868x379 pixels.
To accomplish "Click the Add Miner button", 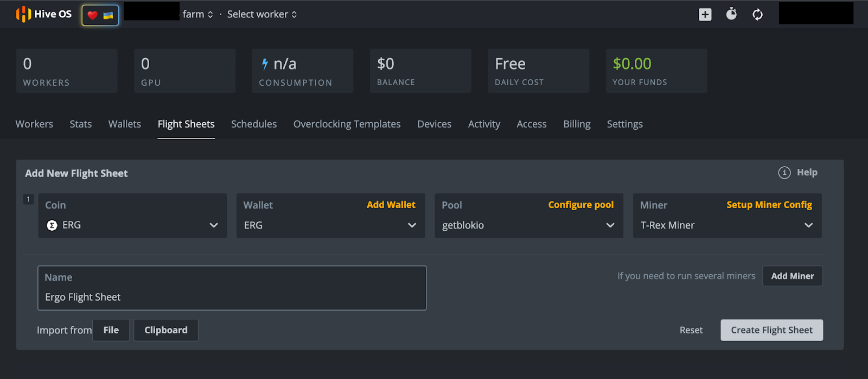I will point(793,276).
